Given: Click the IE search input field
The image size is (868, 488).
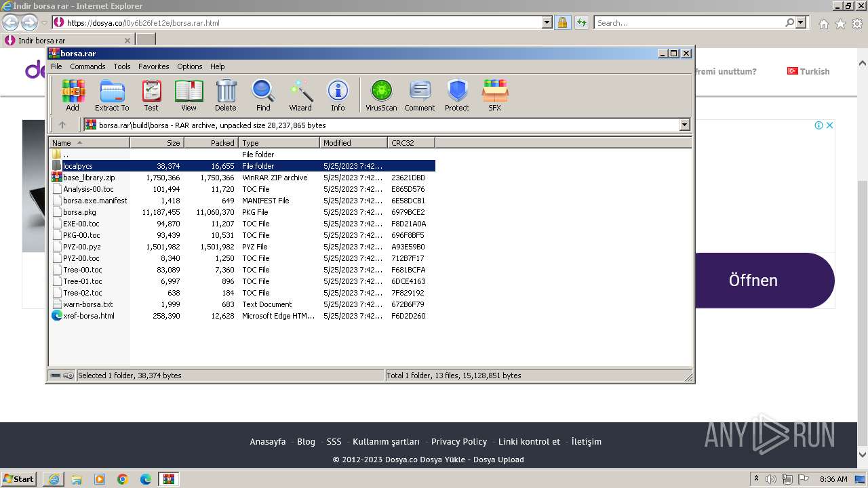Looking at the screenshot, I should coord(689,22).
